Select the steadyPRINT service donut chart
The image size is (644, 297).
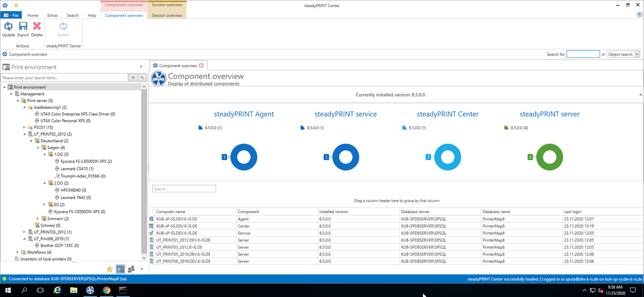pyautogui.click(x=346, y=157)
